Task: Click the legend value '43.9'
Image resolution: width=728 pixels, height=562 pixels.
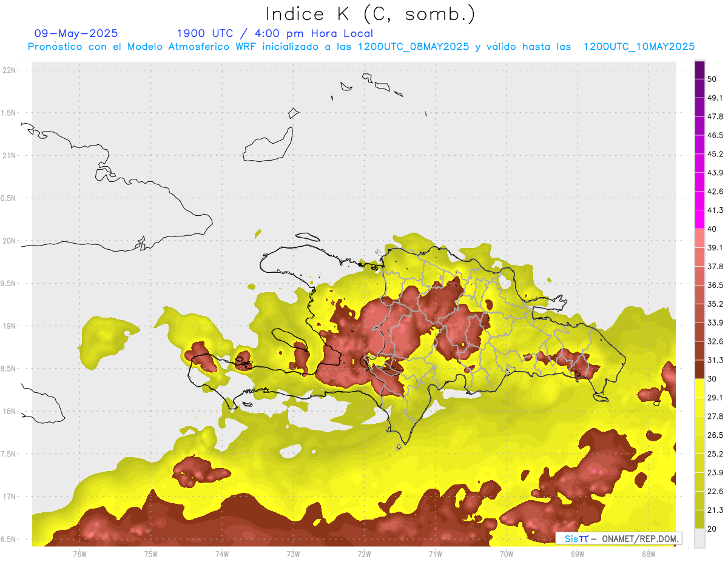Action: pos(715,173)
